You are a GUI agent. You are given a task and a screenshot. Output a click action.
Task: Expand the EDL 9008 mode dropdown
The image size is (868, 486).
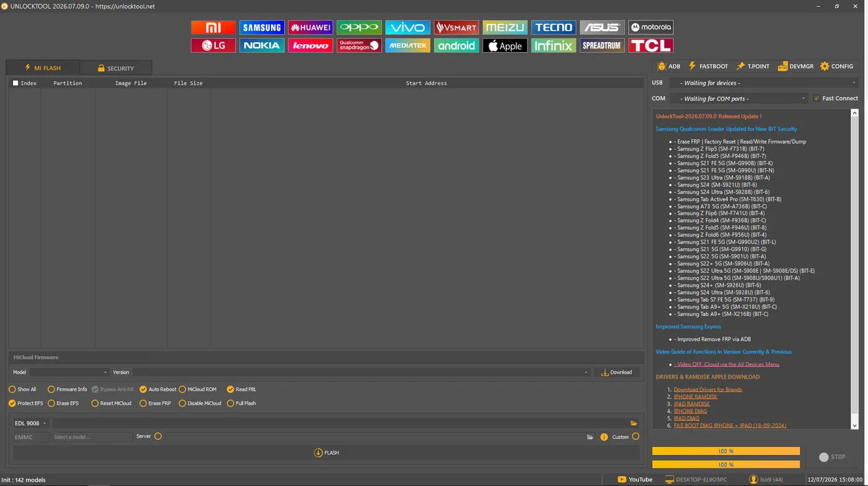tap(31, 423)
